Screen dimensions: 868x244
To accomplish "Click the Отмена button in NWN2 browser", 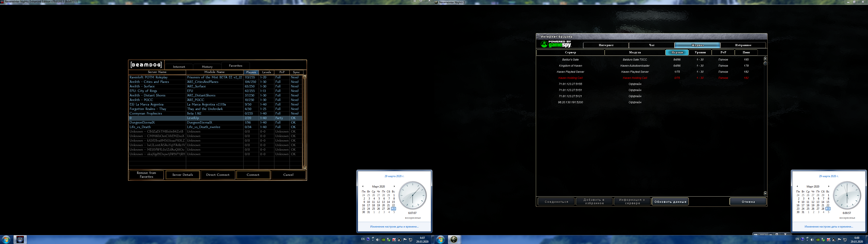I will click(x=748, y=202).
